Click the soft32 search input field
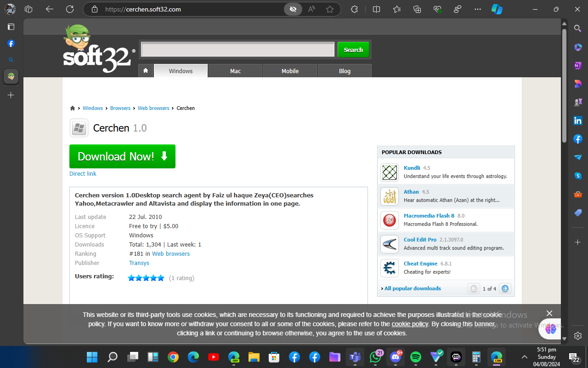588x368 pixels. pyautogui.click(x=237, y=50)
